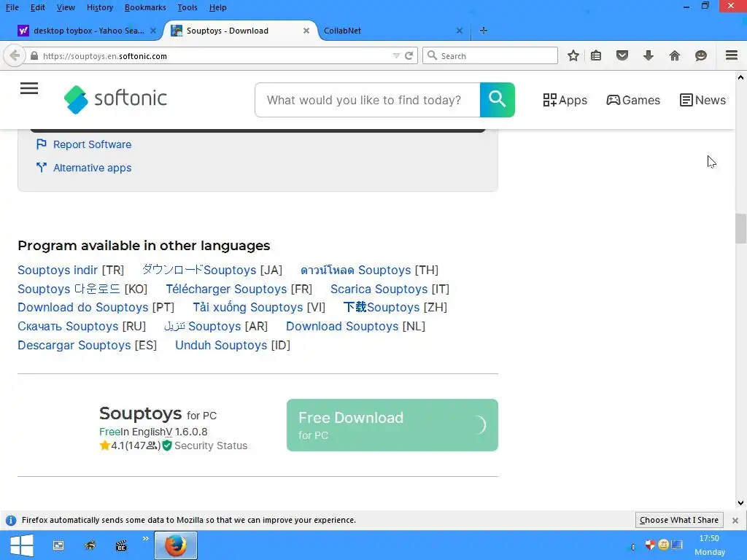
Task: Open the Firefox hamburger menu
Action: [732, 55]
